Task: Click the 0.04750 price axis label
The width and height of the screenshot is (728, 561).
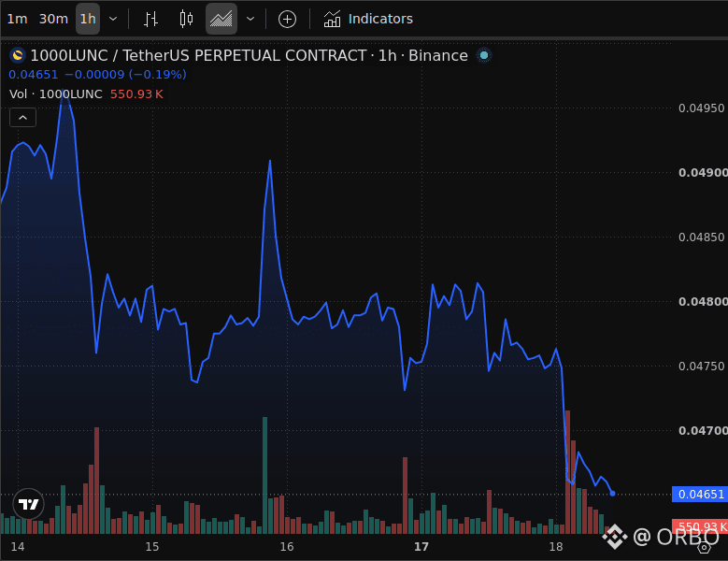Action: 702,367
